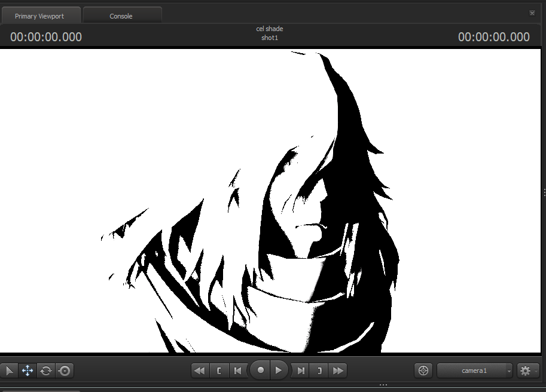
Task: Choose the arrow selection tool
Action: [10, 370]
